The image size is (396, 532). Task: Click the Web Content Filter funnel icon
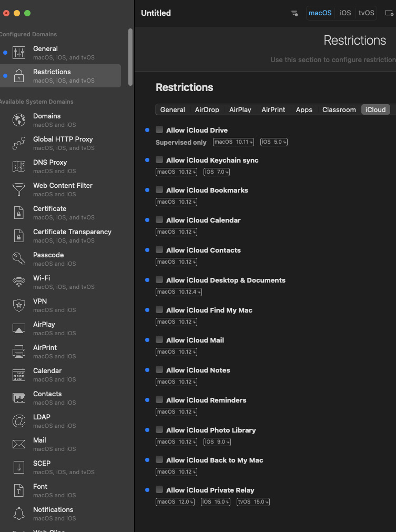(19, 189)
